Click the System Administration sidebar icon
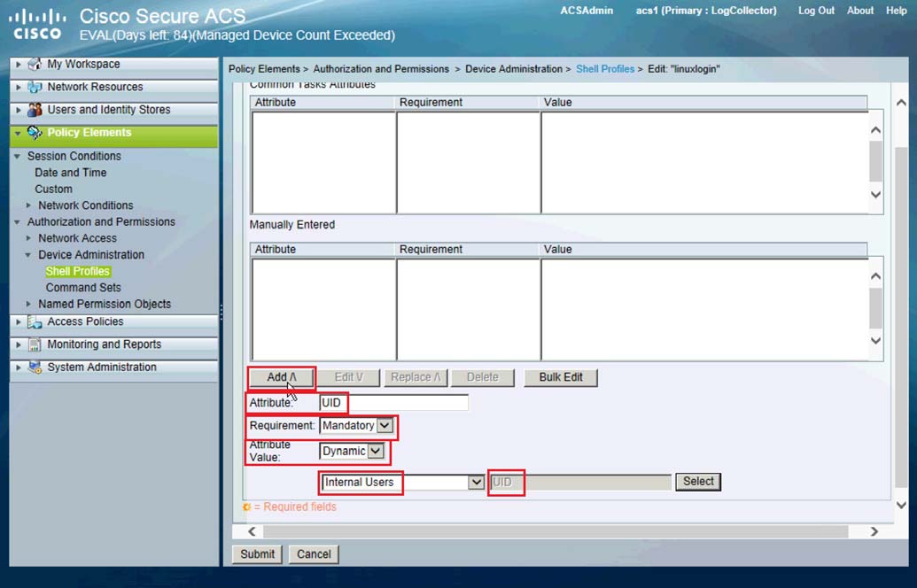 tap(35, 367)
